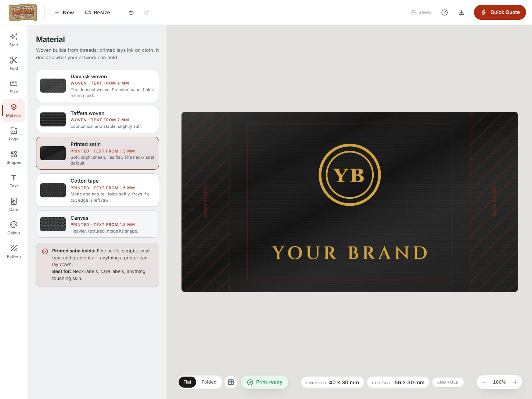Image resolution: width=532 pixels, height=399 pixels.
Task: Create a new label with New
Action: coord(64,12)
